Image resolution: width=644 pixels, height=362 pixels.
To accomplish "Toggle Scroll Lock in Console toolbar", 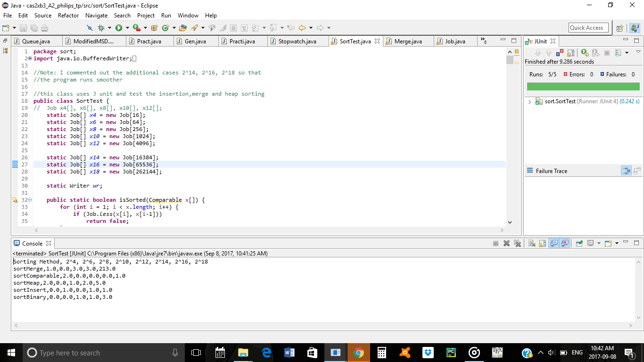I will click(x=542, y=243).
